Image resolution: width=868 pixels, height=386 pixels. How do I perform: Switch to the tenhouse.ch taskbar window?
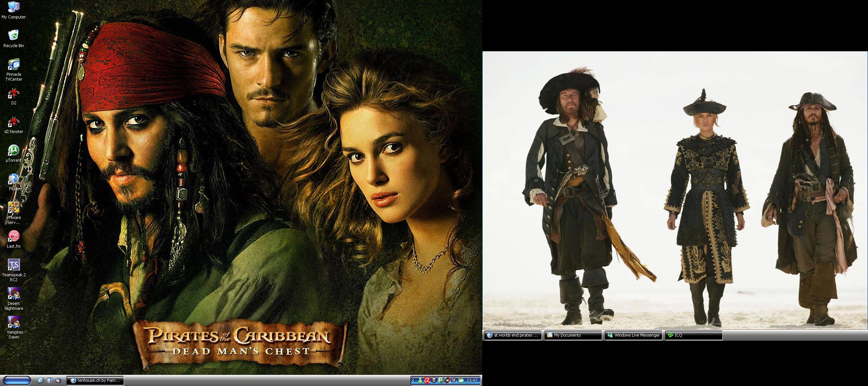(x=95, y=381)
